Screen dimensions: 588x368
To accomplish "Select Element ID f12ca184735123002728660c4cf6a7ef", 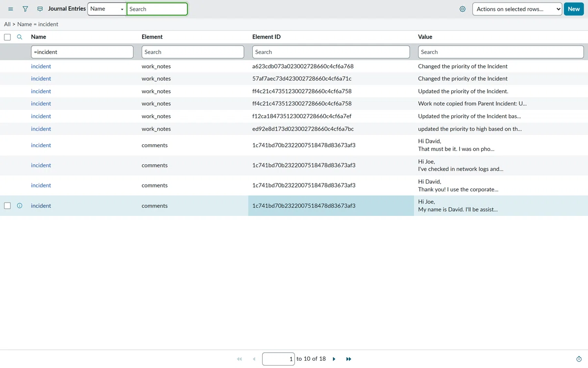I will (302, 116).
